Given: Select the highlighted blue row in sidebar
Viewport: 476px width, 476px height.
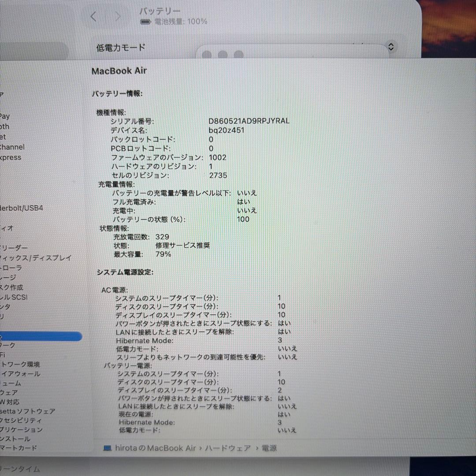Looking at the screenshot, I should click(x=41, y=336).
